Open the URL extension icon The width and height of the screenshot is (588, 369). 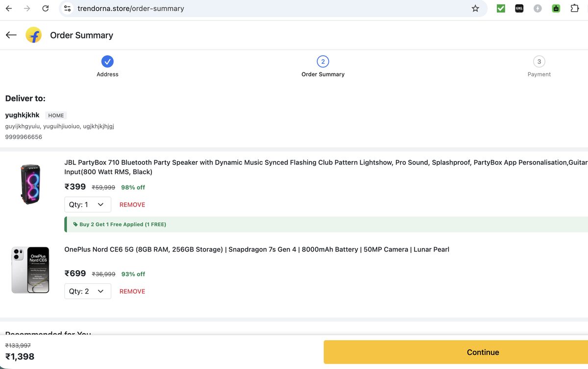519,8
